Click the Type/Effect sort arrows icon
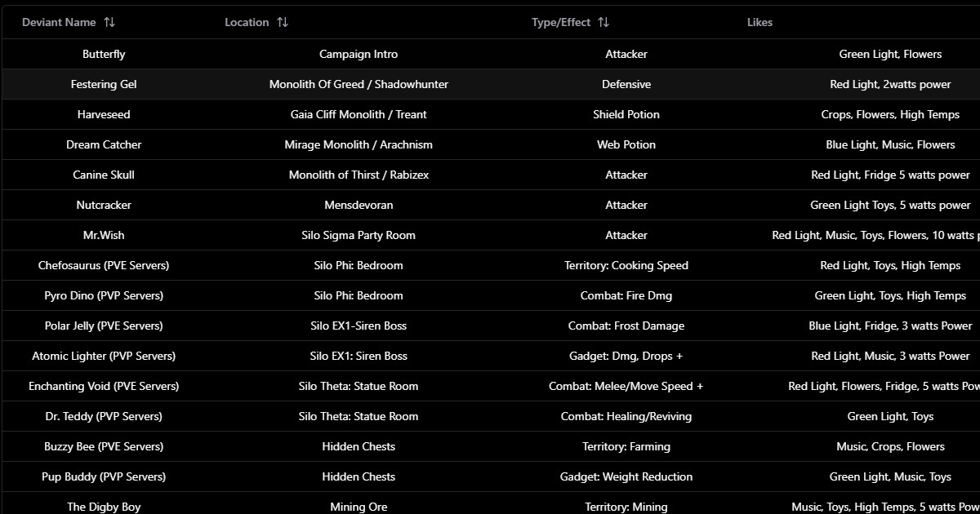This screenshot has height=514, width=980. pos(604,23)
